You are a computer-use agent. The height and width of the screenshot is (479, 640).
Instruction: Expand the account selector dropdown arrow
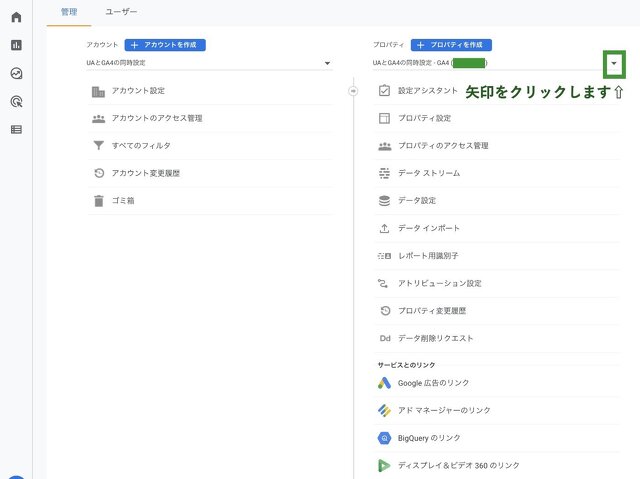click(x=327, y=64)
